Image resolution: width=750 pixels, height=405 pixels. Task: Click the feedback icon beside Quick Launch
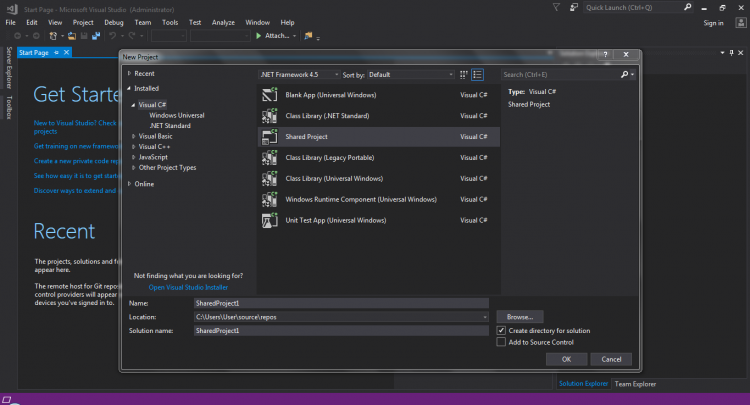[x=574, y=7]
